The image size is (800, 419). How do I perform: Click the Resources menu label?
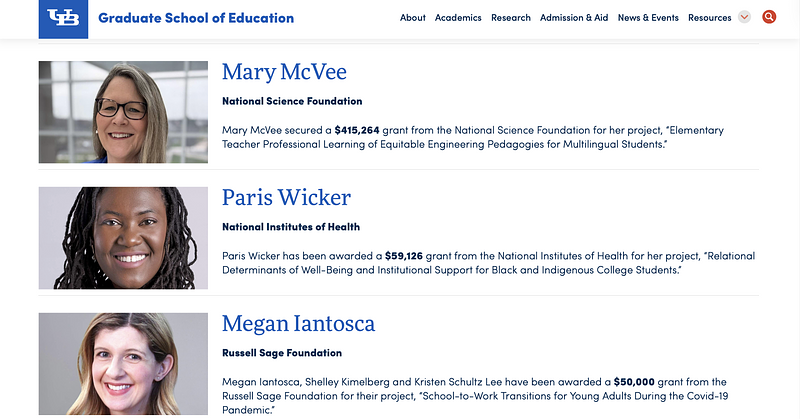coord(710,18)
